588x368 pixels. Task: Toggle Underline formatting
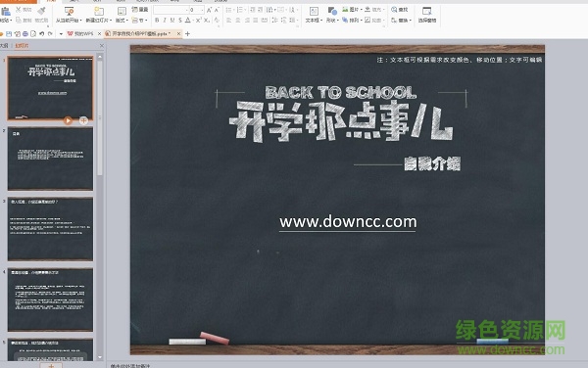click(172, 21)
